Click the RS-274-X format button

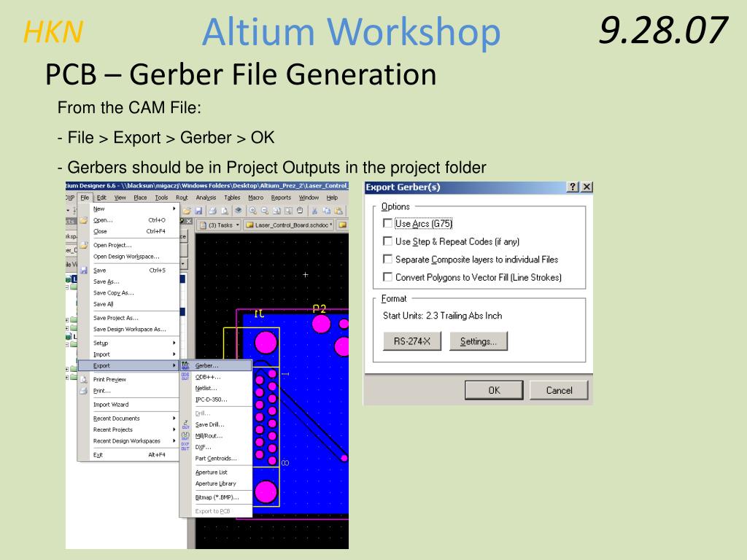click(x=412, y=341)
